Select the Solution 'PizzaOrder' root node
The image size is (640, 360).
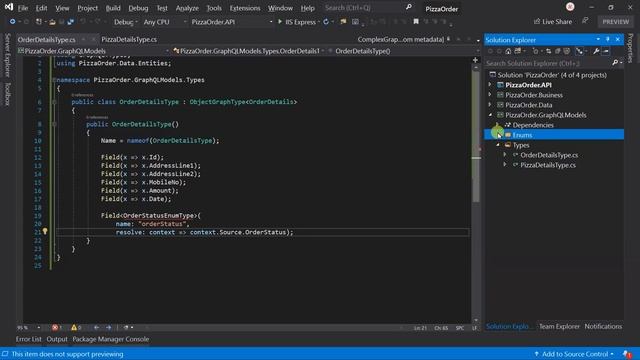click(x=552, y=75)
